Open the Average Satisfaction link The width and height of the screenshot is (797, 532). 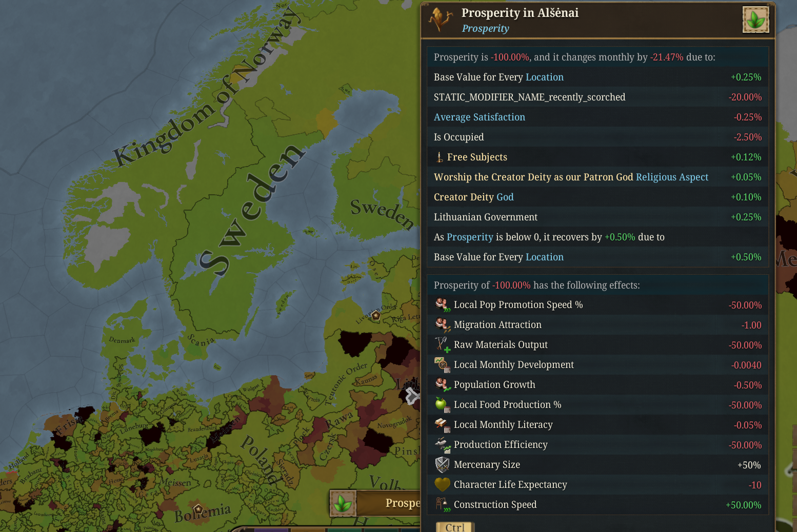pos(480,117)
